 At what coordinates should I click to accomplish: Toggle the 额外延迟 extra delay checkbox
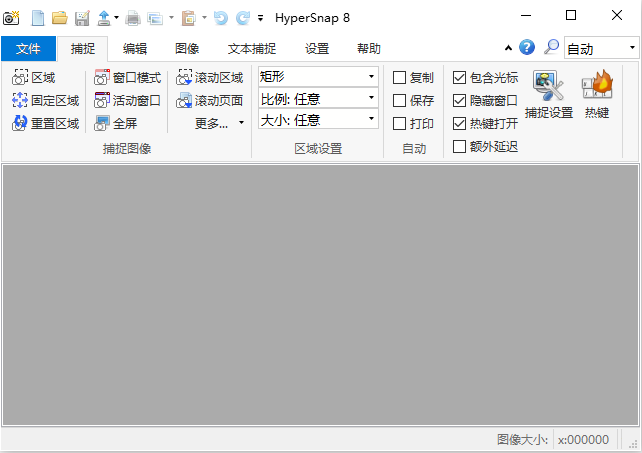click(459, 147)
